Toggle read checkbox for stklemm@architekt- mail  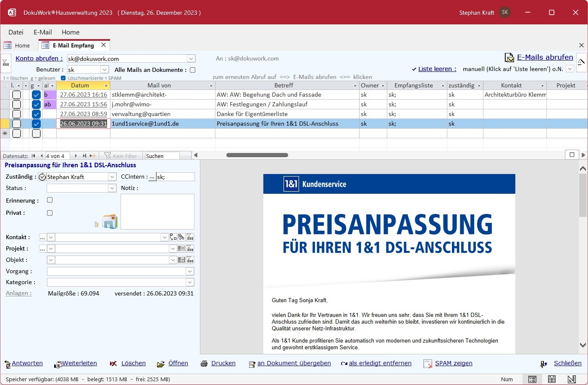37,95
